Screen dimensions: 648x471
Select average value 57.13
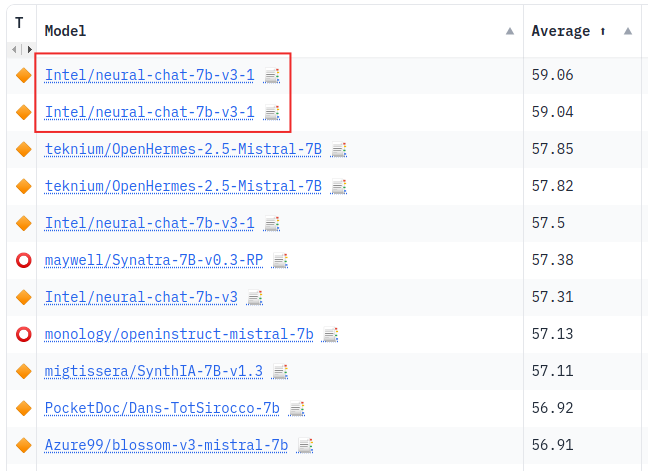click(x=553, y=334)
